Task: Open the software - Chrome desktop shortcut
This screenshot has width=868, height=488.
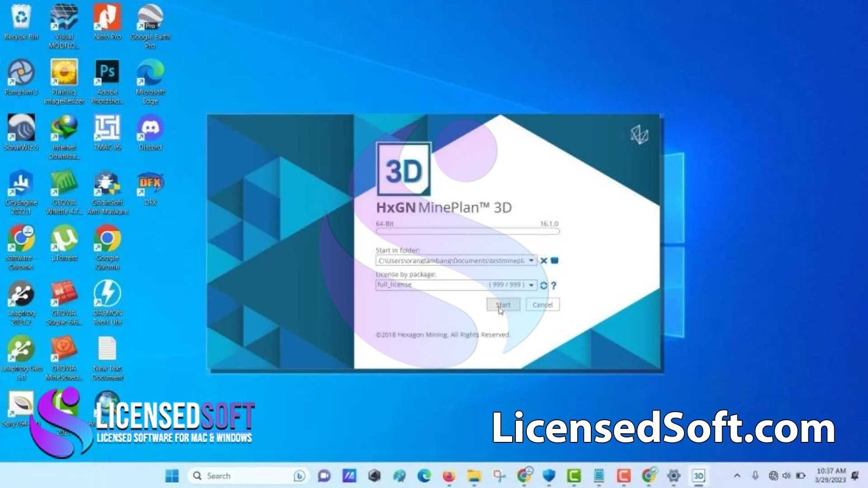Action: 21,248
